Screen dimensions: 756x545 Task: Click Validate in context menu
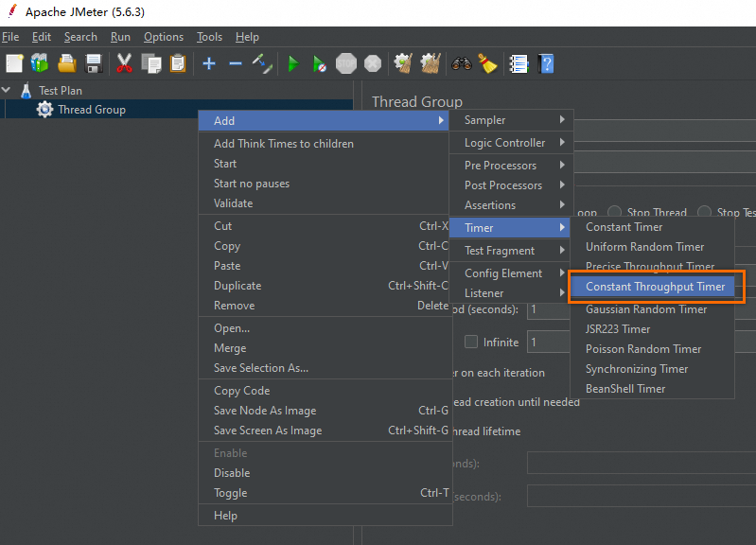tap(325, 203)
